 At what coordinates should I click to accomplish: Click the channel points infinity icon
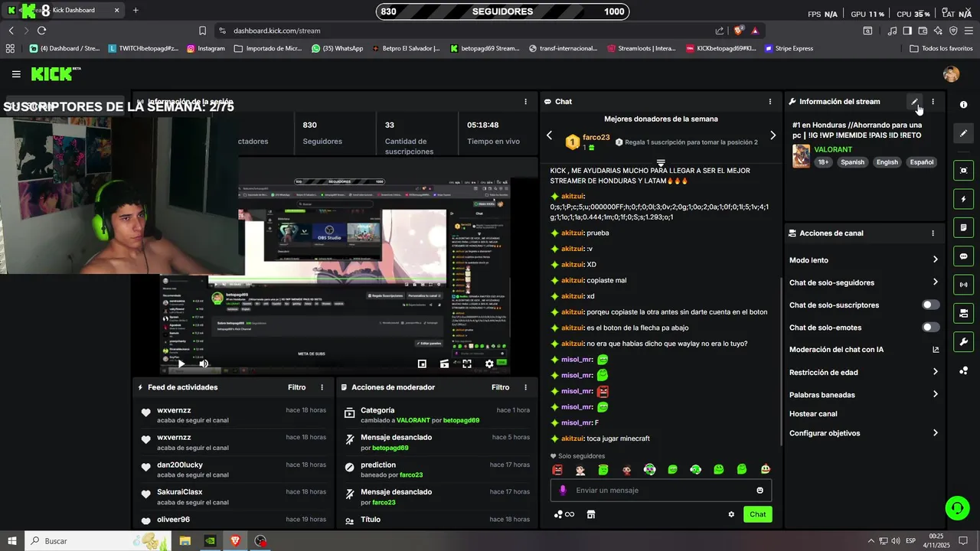coord(564,514)
